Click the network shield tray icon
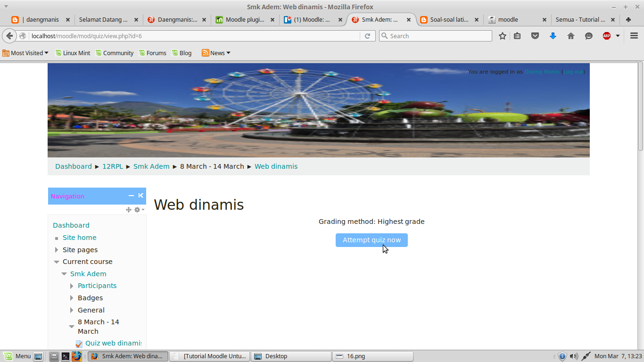 pos(562,356)
